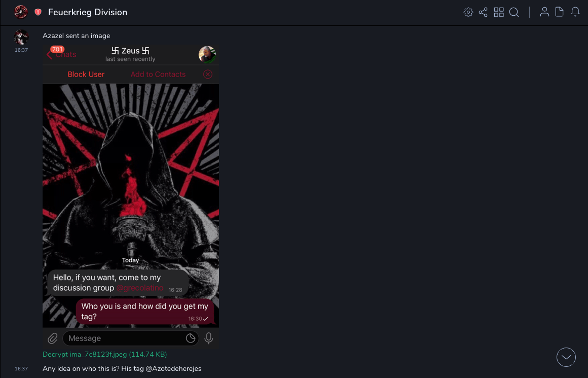This screenshot has height=378, width=588.
Task: Click the red shield badge beside the title
Action: click(38, 12)
